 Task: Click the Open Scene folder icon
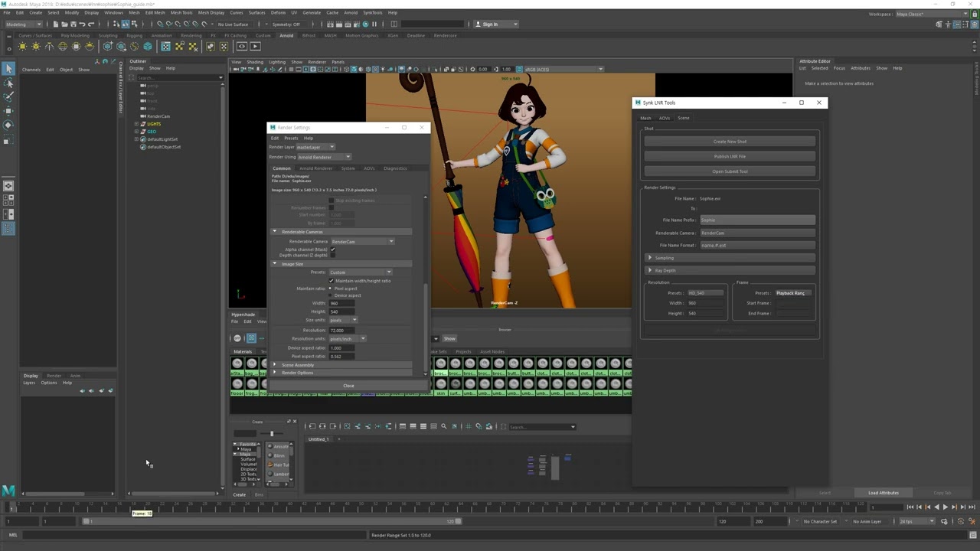click(x=67, y=24)
